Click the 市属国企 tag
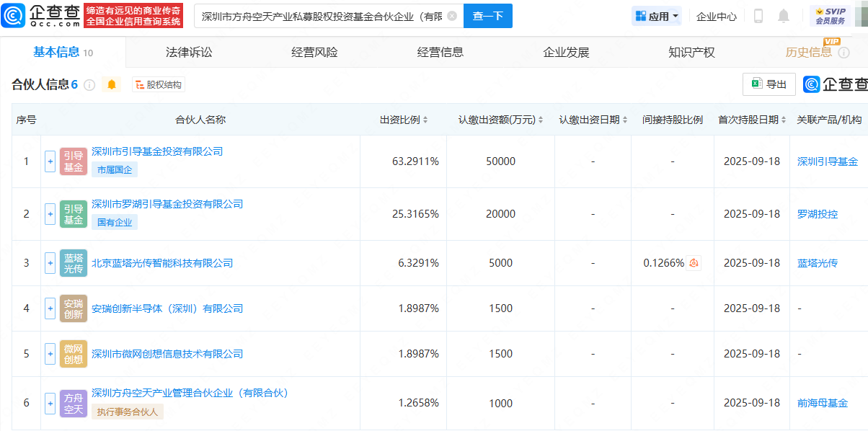The width and height of the screenshot is (868, 431). coord(115,169)
